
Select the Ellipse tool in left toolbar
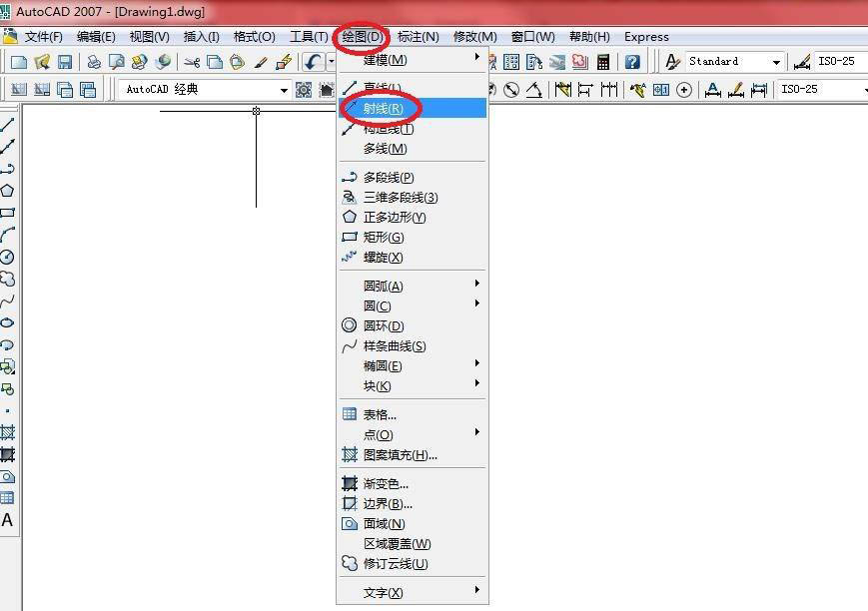7,322
